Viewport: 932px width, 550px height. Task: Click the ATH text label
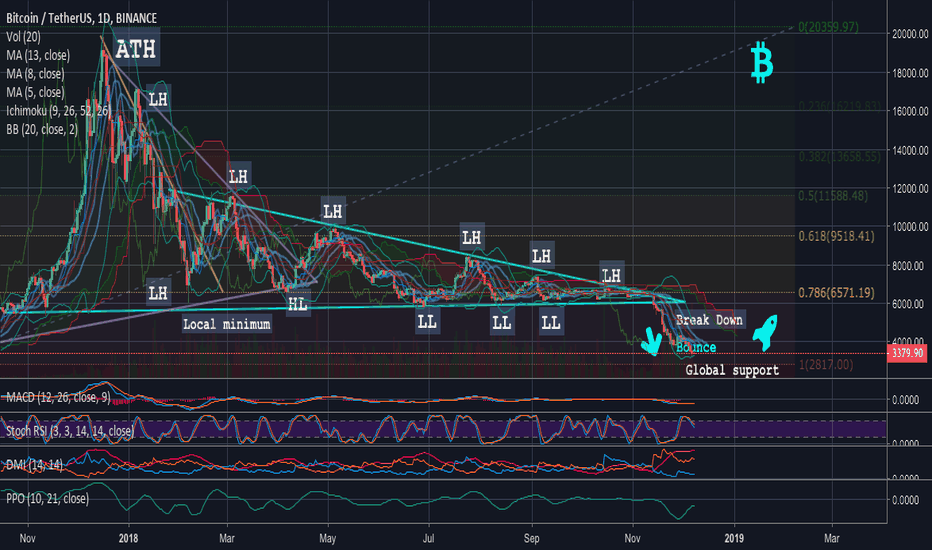[136, 49]
